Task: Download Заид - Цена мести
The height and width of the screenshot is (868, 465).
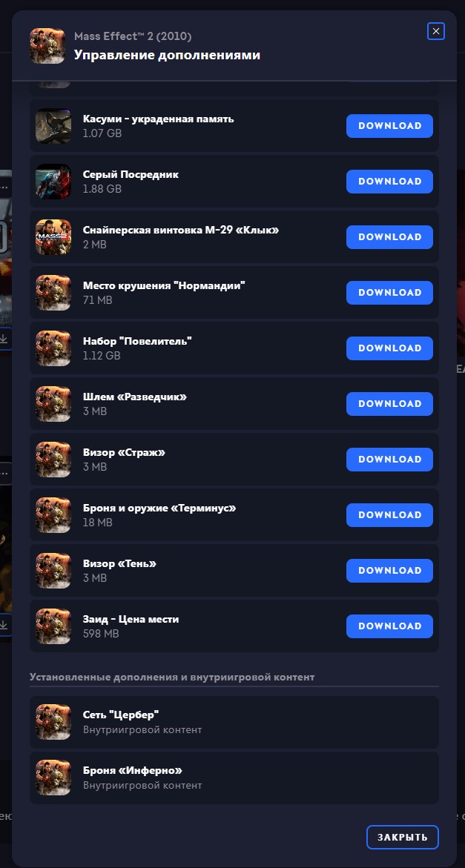Action: [x=389, y=626]
